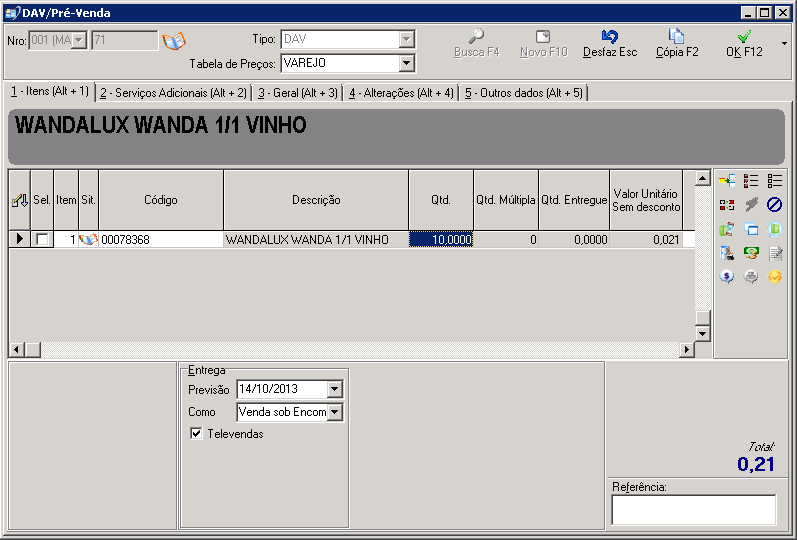Open the Tabela de Preços VAREJO dropdown
Viewport: 797px width, 540px height.
click(x=406, y=63)
